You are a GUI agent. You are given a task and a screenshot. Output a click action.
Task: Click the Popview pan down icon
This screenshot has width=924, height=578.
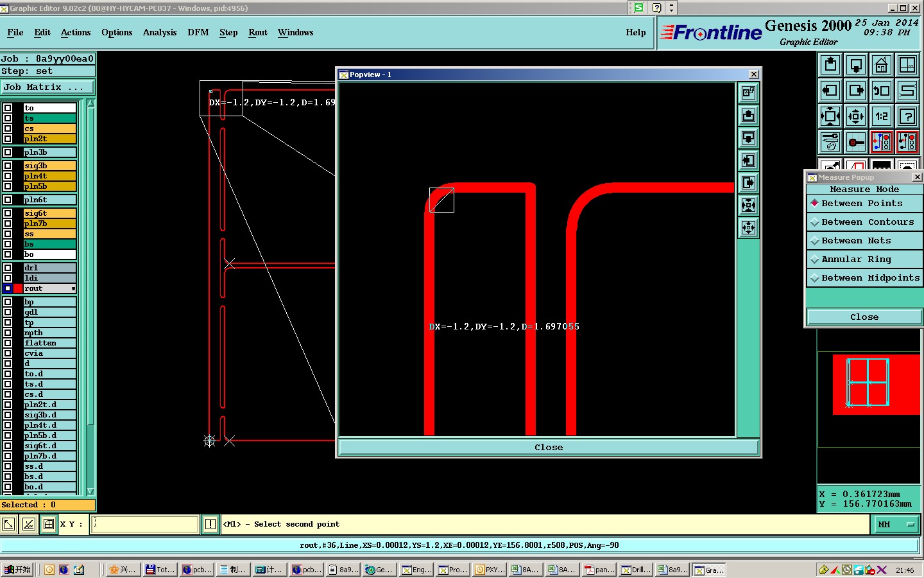[748, 138]
